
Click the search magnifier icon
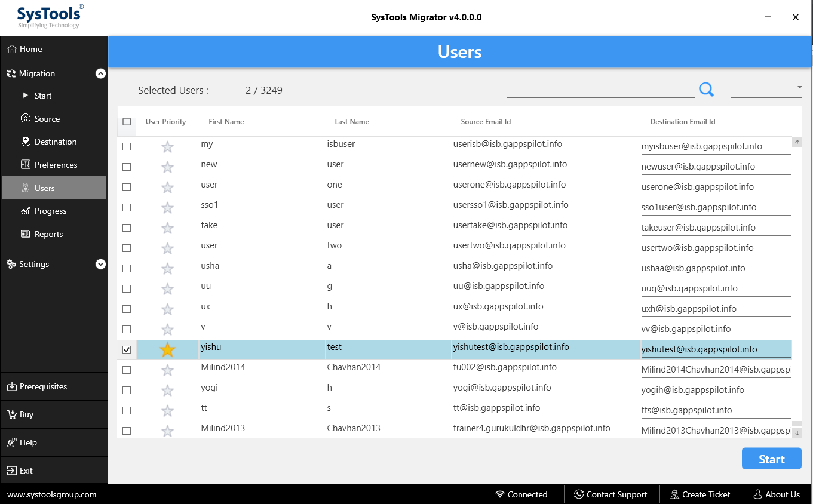pyautogui.click(x=706, y=90)
